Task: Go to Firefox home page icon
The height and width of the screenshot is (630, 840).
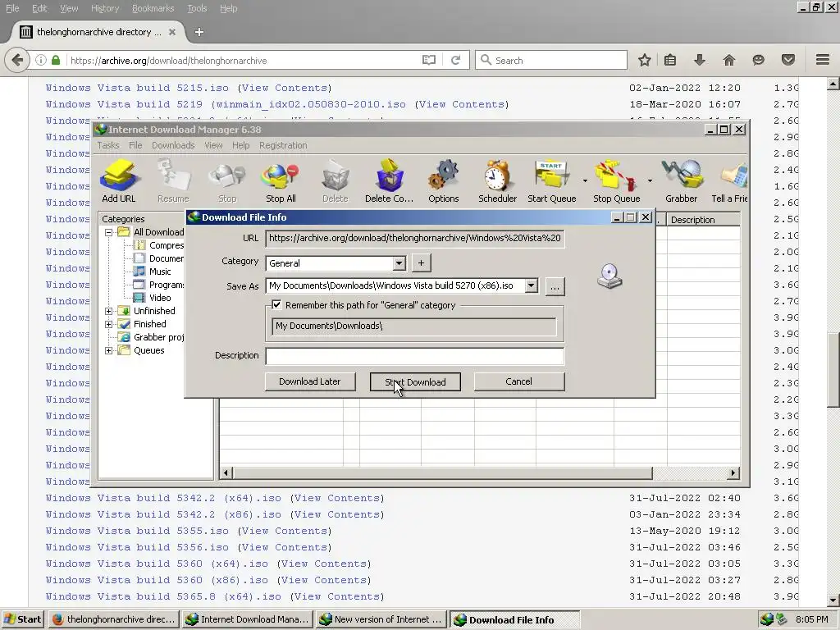Action: [x=729, y=60]
